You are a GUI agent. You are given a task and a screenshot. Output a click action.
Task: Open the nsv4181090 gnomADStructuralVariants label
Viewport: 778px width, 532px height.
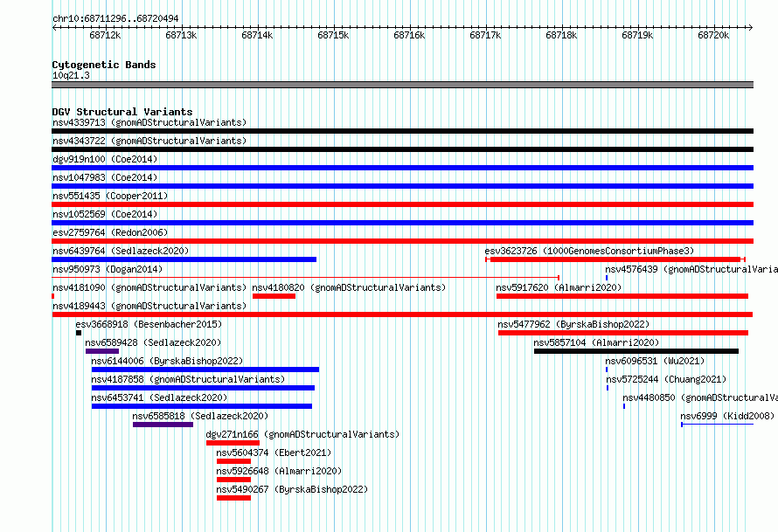coord(149,287)
